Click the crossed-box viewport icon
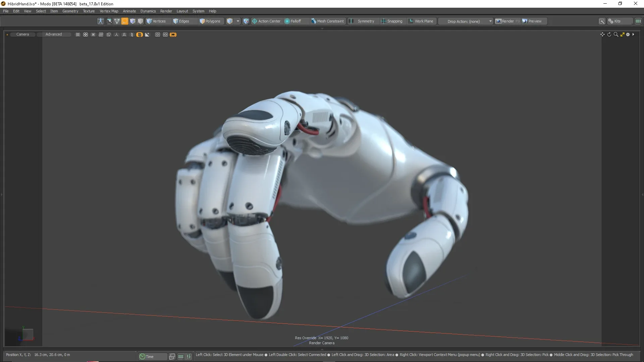Viewport: 644px width, 362px height. (93, 35)
